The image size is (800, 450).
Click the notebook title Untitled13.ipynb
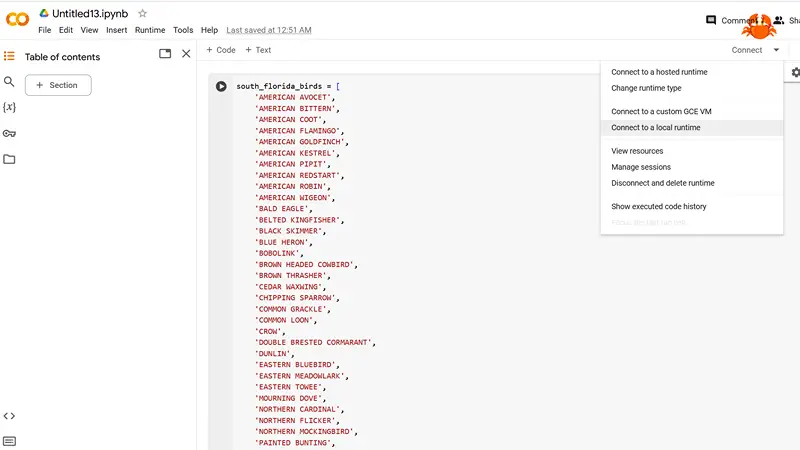click(x=90, y=14)
